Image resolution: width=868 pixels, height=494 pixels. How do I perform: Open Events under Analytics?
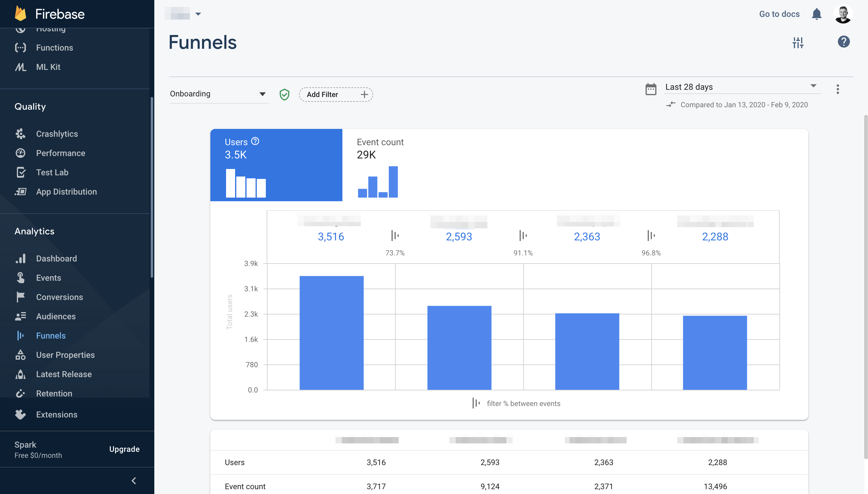click(x=49, y=277)
